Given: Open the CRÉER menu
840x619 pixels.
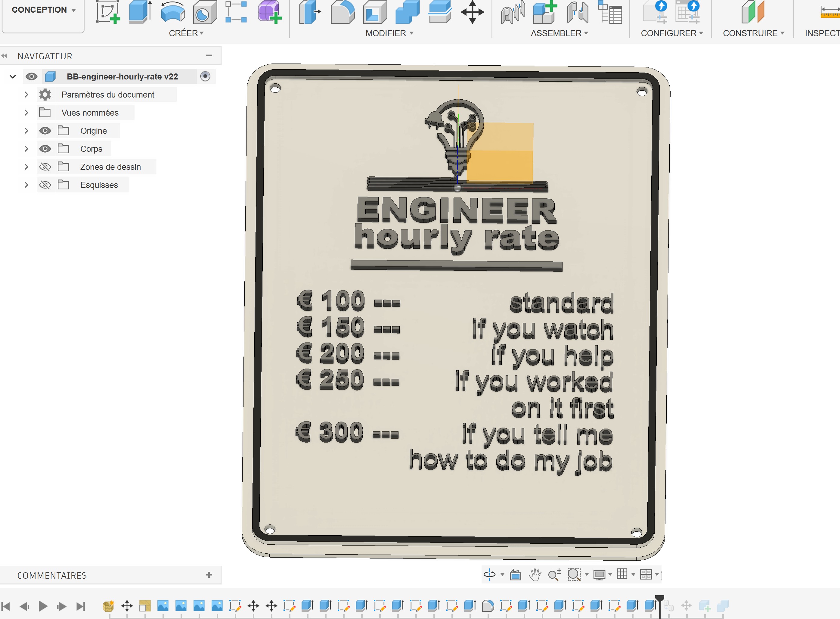Looking at the screenshot, I should [186, 33].
